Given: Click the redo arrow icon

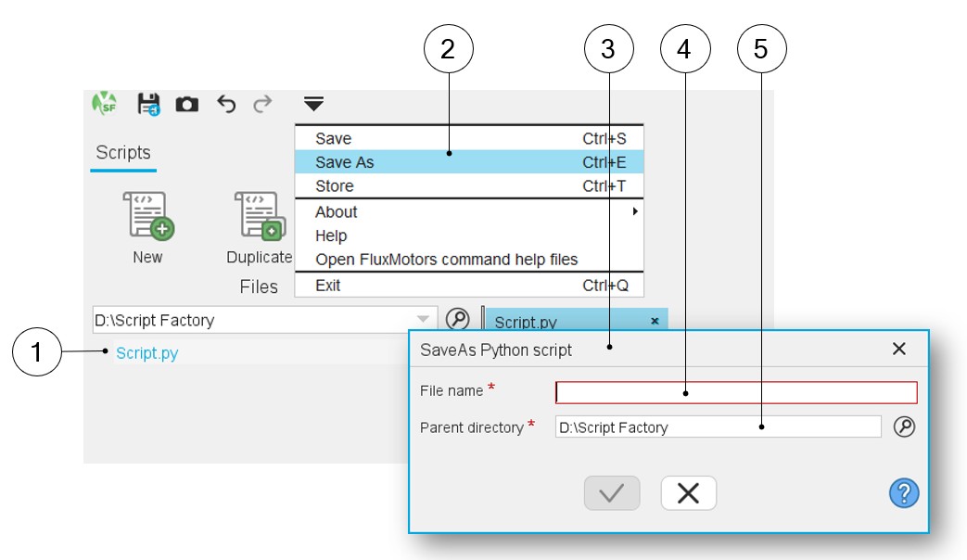Looking at the screenshot, I should tap(262, 104).
